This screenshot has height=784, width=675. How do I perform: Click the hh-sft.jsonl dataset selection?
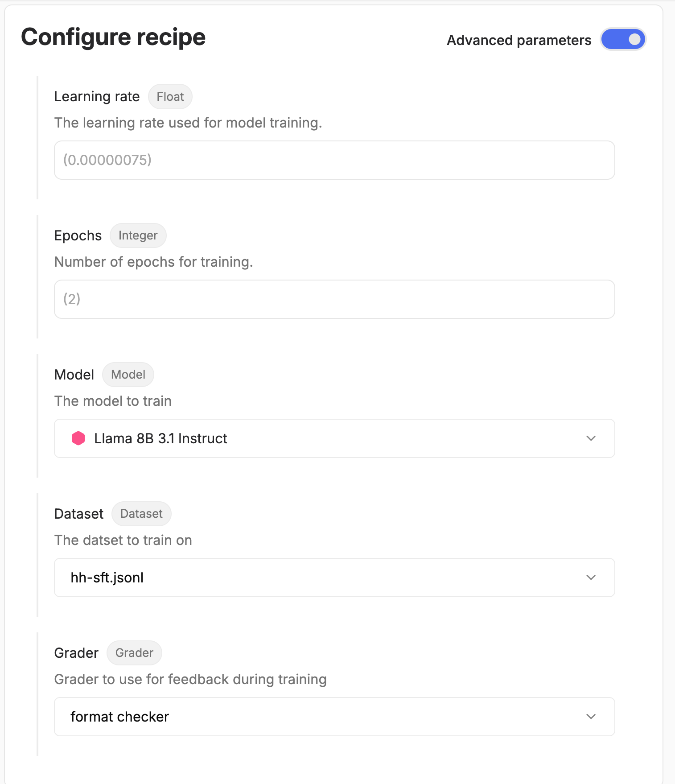[x=107, y=578]
